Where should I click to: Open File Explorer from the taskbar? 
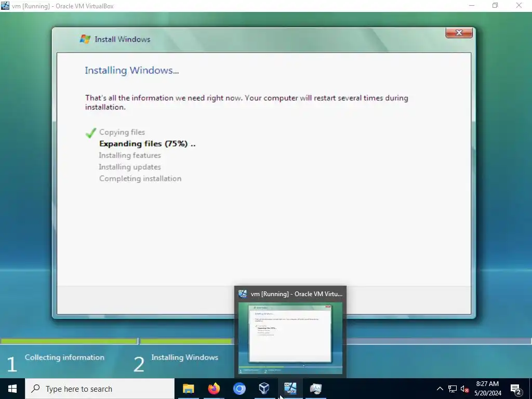coord(188,389)
